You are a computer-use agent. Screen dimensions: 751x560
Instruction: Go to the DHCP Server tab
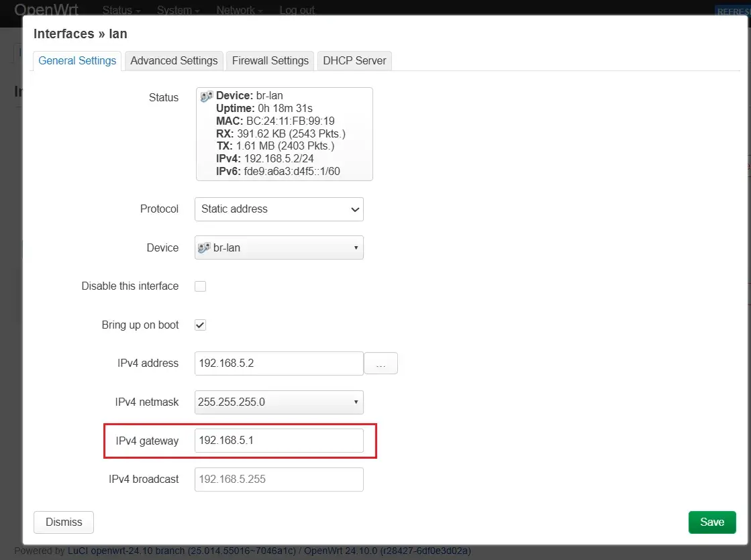point(354,60)
